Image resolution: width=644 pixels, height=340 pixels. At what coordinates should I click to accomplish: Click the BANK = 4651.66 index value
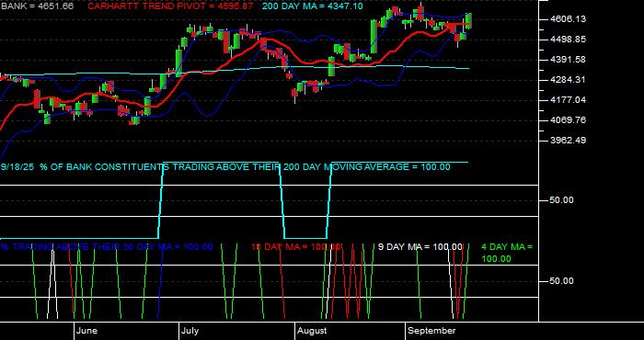coord(37,6)
